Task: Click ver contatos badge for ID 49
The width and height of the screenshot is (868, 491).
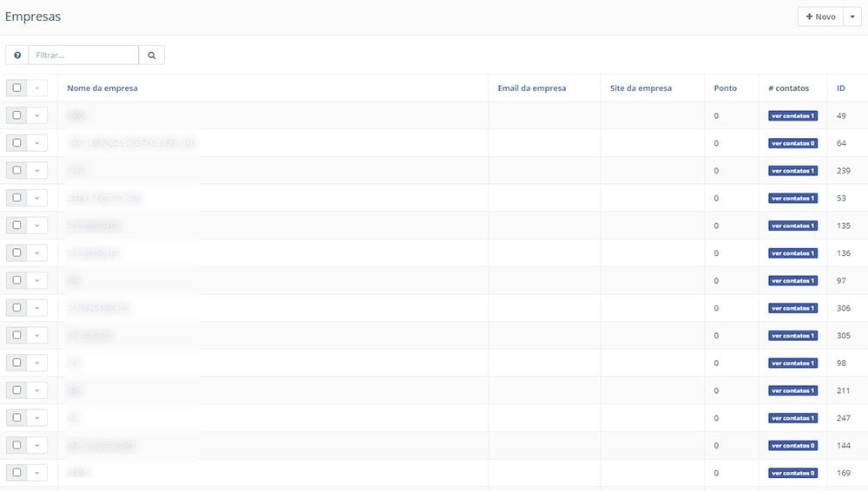Action: pos(792,115)
